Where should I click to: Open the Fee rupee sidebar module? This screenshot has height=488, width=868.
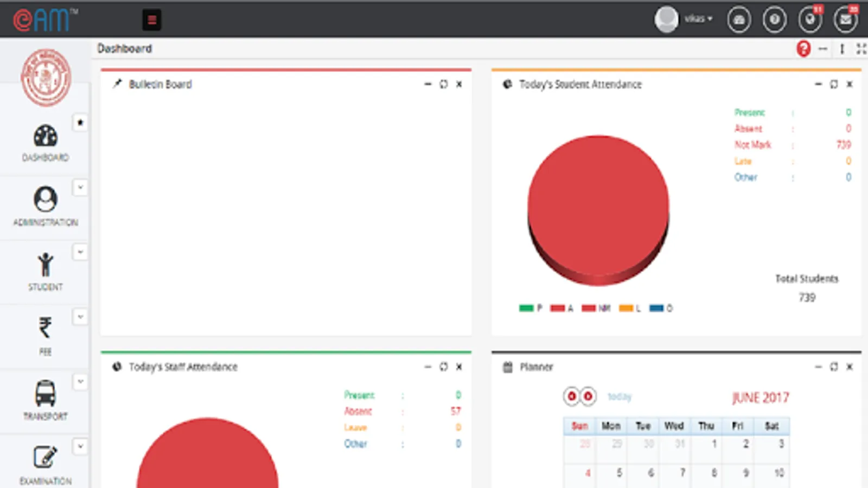click(46, 336)
